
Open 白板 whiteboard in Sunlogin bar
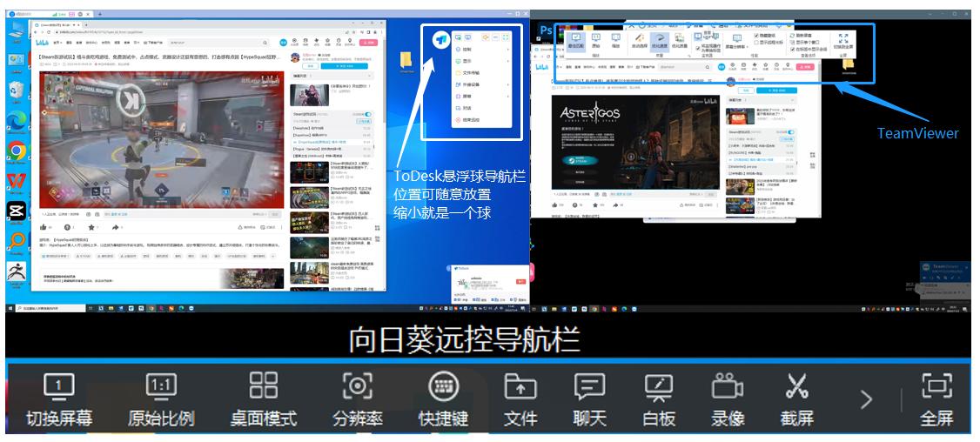tap(659, 399)
